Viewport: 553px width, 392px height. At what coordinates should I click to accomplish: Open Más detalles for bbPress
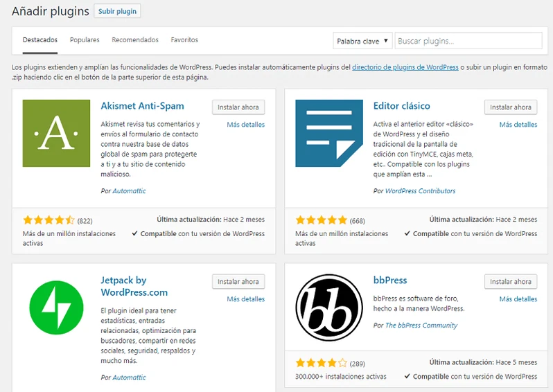click(x=518, y=299)
